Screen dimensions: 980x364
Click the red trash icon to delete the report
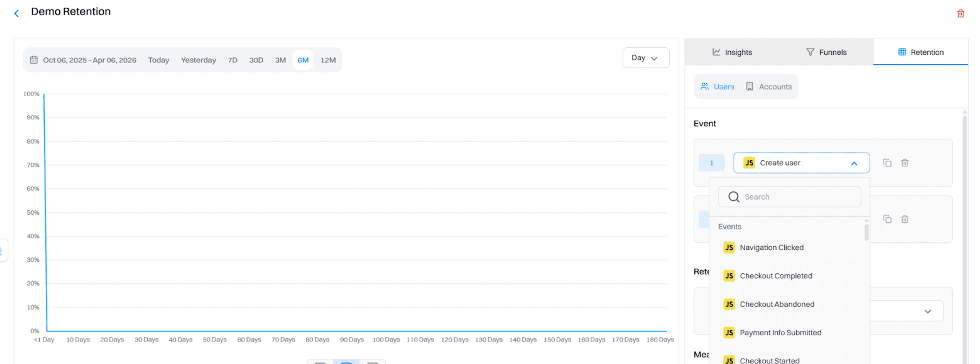tap(961, 13)
